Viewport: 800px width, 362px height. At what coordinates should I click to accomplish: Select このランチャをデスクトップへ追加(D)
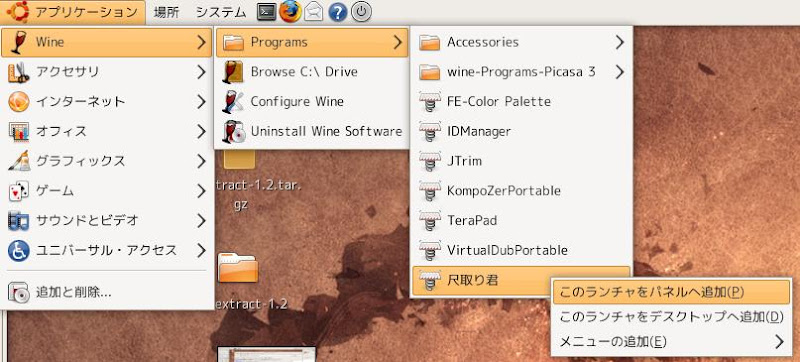pos(671,317)
